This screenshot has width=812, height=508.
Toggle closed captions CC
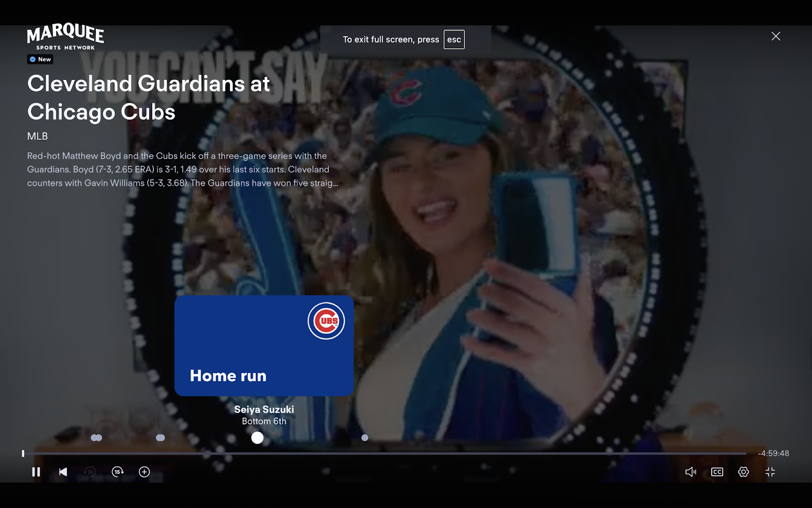(x=717, y=472)
